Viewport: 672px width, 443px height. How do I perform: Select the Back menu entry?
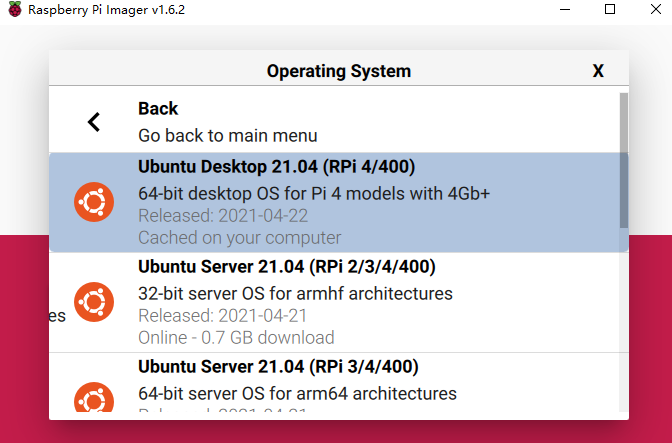click(x=158, y=109)
